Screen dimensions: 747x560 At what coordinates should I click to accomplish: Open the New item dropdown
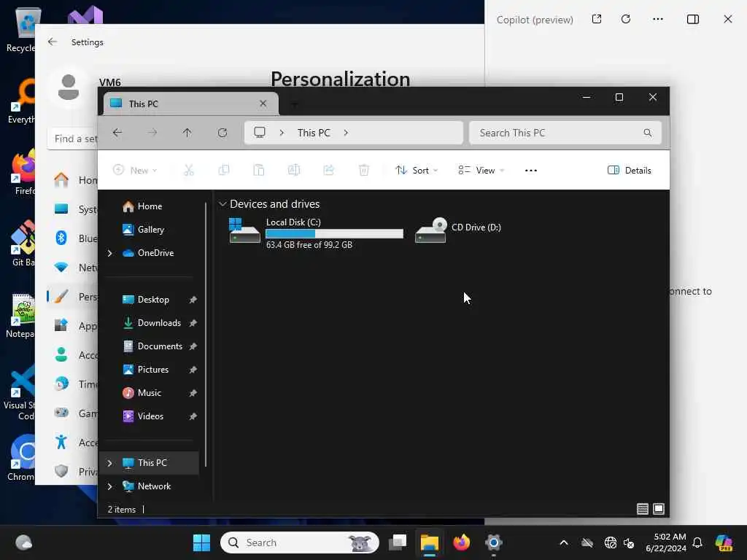(x=135, y=170)
